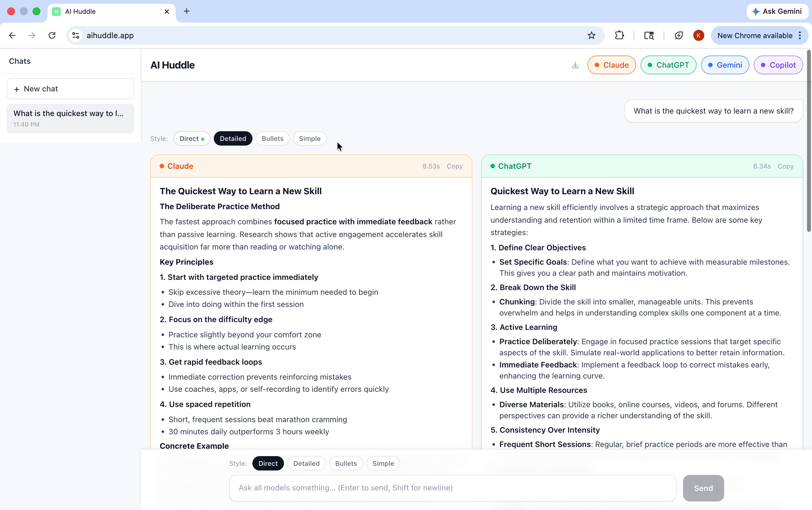This screenshot has height=510, width=812.
Task: Click the Ask Gemini button
Action: (777, 12)
